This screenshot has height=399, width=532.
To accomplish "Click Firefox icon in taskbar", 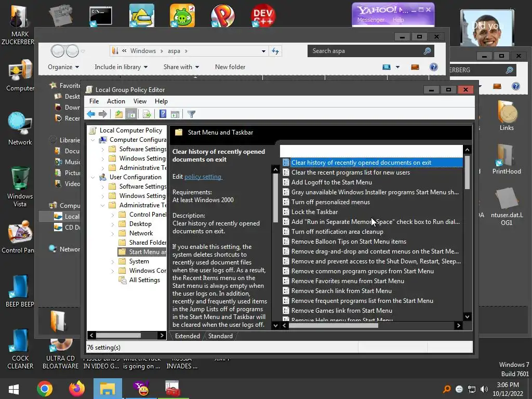I will (x=77, y=389).
